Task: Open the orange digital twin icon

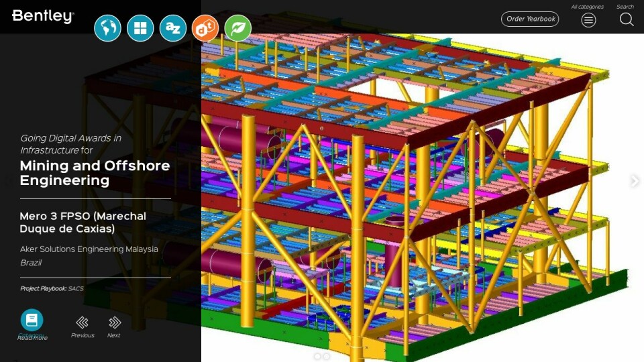Action: (205, 28)
